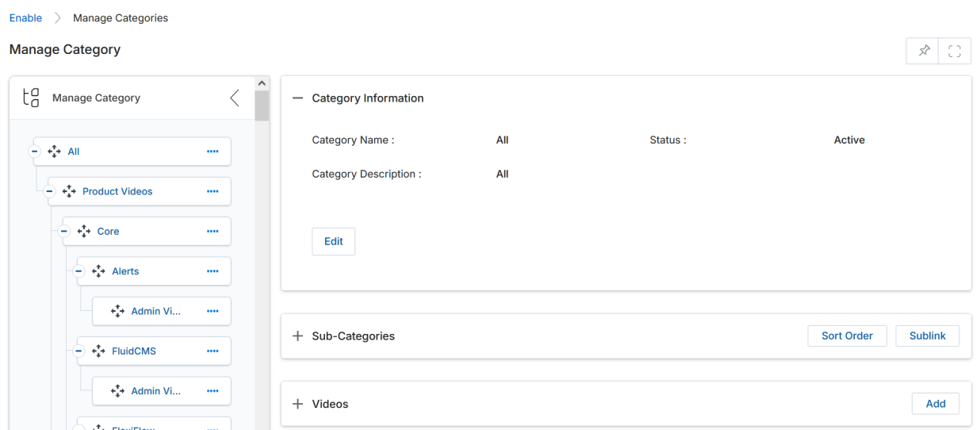The width and height of the screenshot is (980, 430).
Task: Select the All category in tree
Action: (74, 152)
